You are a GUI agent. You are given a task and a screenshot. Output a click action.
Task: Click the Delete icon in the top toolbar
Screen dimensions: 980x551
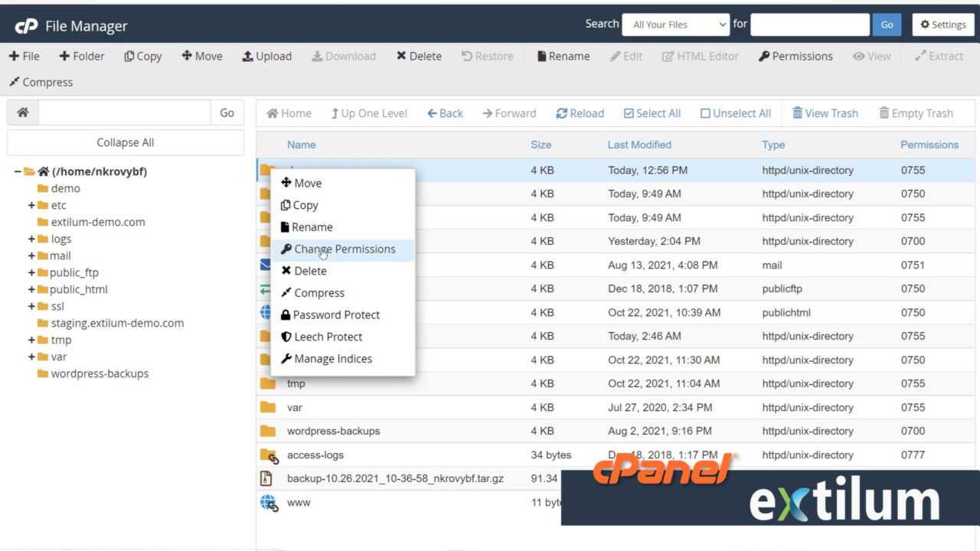tap(418, 56)
